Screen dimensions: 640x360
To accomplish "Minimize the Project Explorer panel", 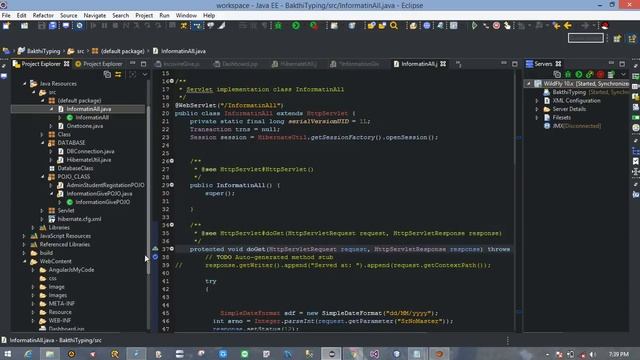I will [133, 64].
